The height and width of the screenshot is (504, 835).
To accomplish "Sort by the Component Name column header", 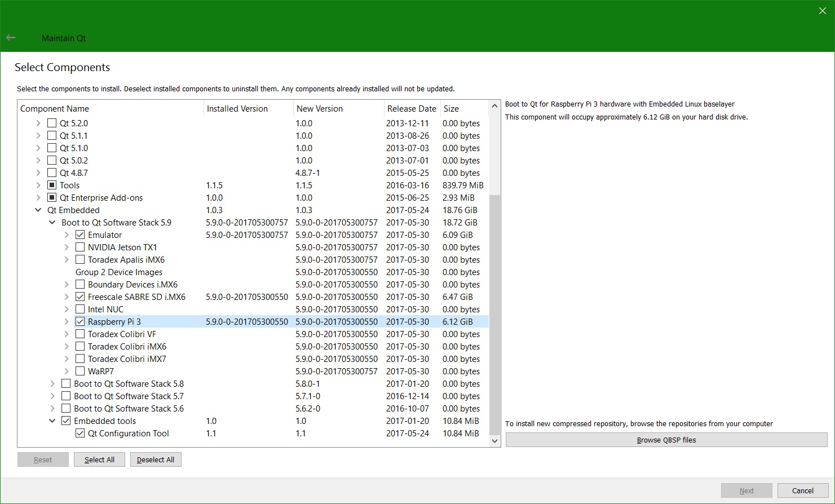I will [111, 108].
